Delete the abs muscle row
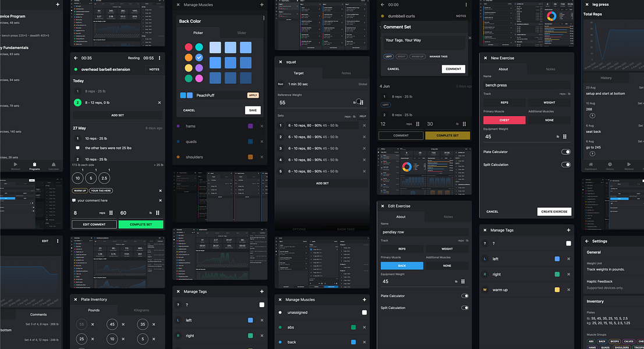This screenshot has width=644, height=349. 365,327
